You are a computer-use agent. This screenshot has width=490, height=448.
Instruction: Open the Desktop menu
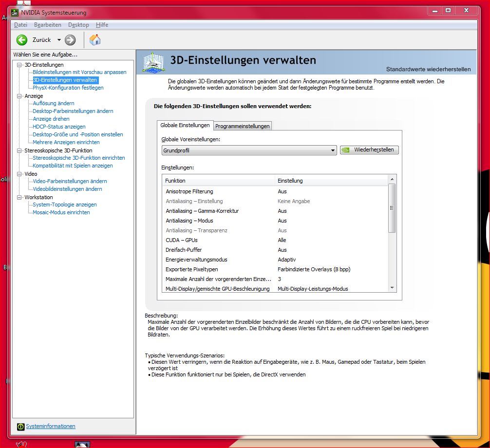click(78, 25)
